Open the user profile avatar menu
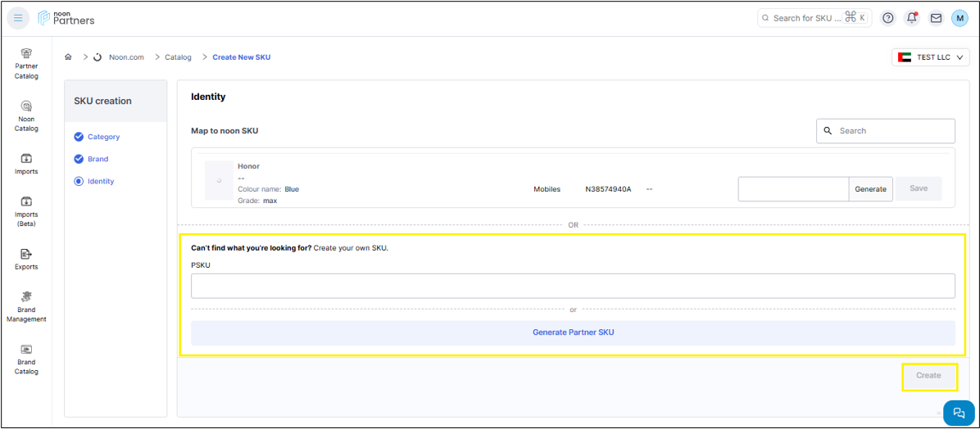Screen dimensions: 980x429 coord(960,18)
